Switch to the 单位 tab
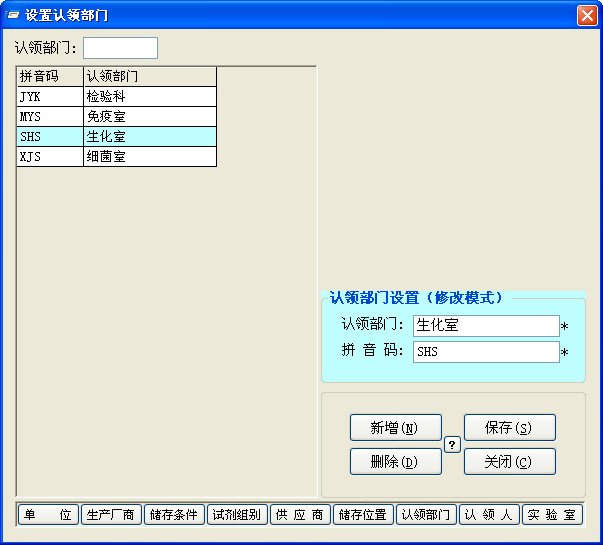The height and width of the screenshot is (545, 603). tap(48, 515)
